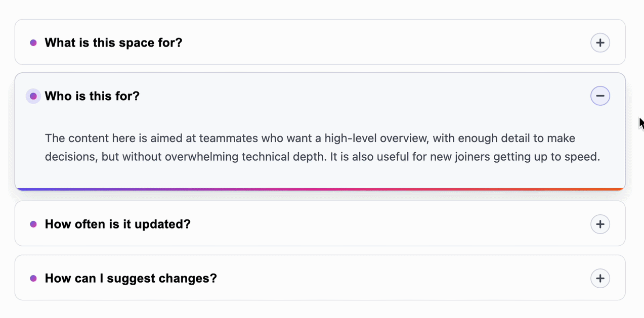Select the 'How can I suggest changes?' heading

coord(131,278)
